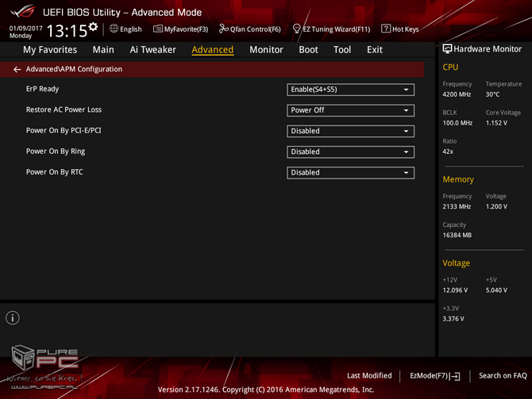Click the BCLK 100.0 MHz value

point(457,123)
